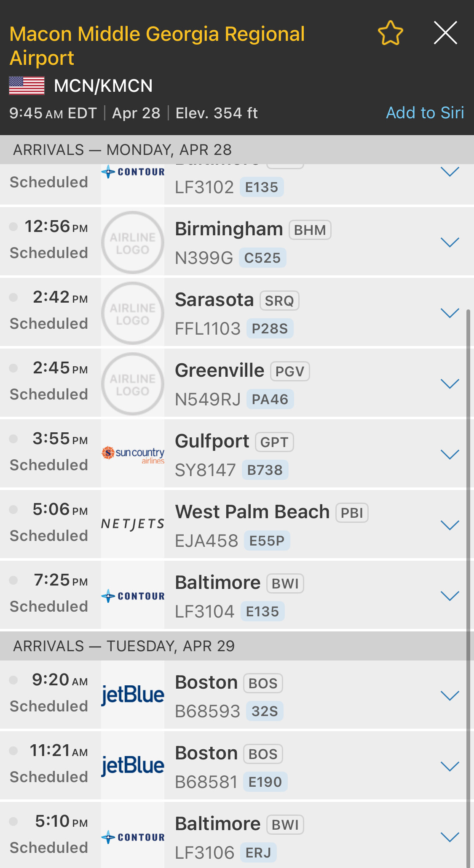Open the Boston B68593 flight entry
474x868 pixels.
tap(295, 696)
